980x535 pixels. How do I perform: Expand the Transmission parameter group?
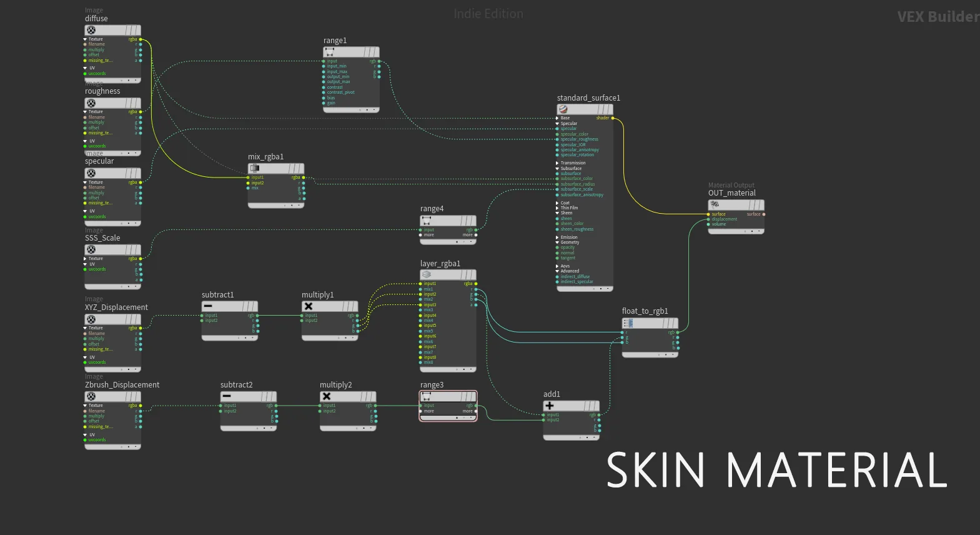(x=558, y=163)
